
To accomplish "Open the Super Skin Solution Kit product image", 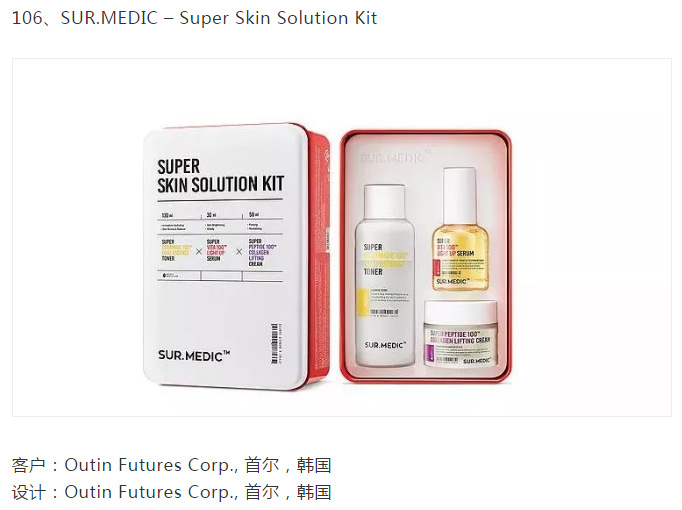I will point(341,237).
